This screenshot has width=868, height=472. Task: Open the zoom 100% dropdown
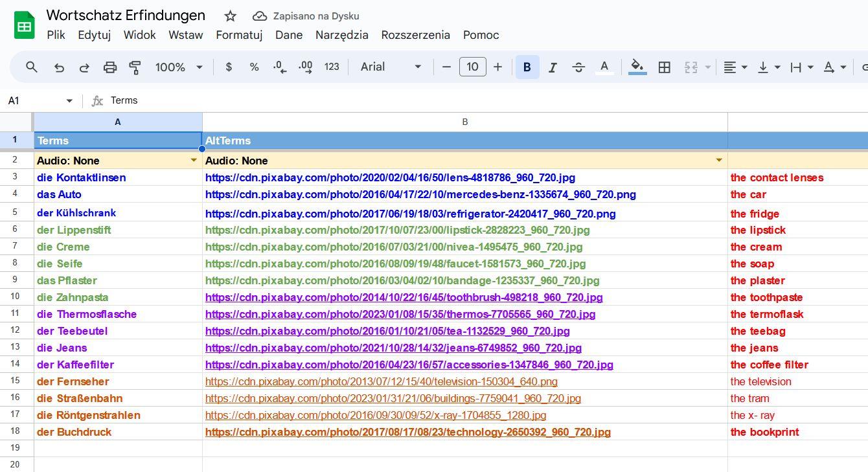pyautogui.click(x=179, y=67)
